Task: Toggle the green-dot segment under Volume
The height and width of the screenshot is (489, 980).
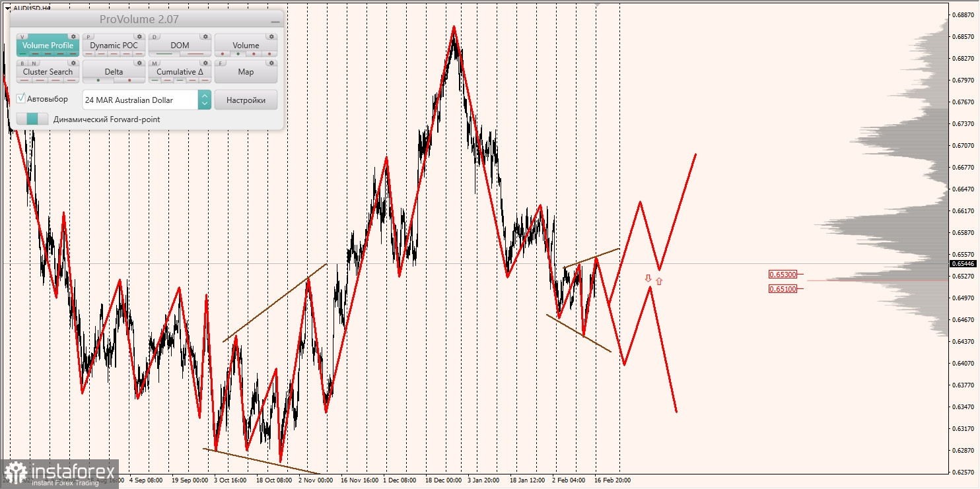Action: (238, 53)
